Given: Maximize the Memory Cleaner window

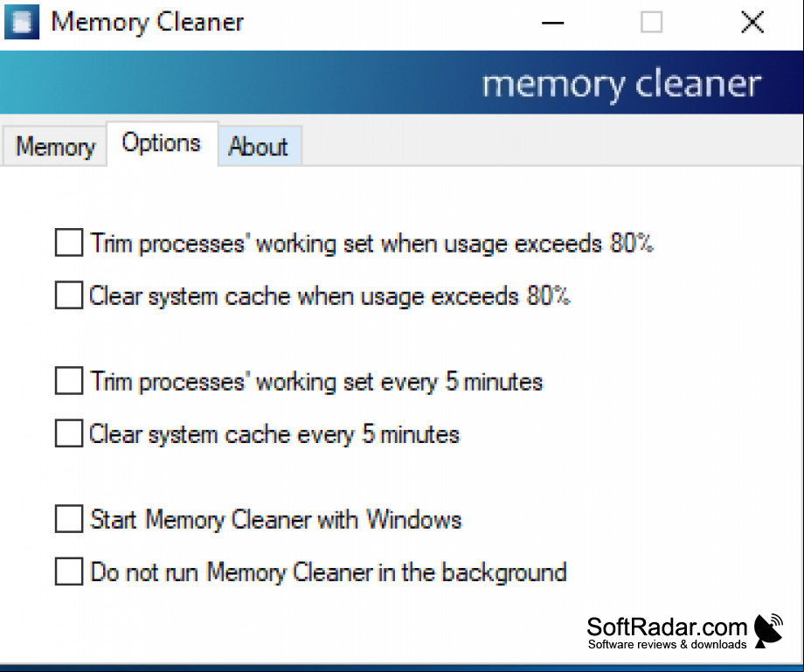Looking at the screenshot, I should tap(651, 23).
